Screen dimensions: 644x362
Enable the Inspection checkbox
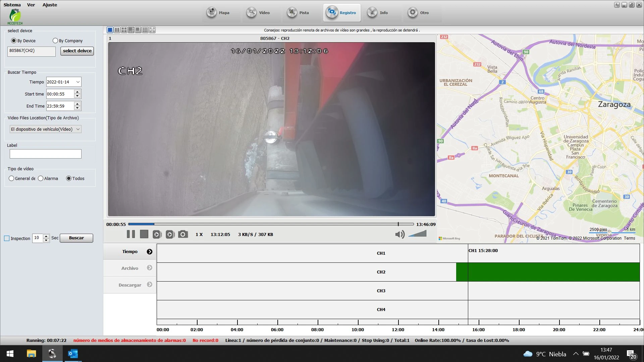click(7, 238)
